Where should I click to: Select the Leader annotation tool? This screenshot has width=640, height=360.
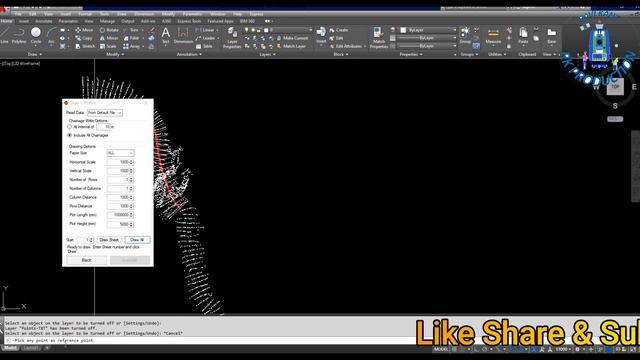(206, 38)
